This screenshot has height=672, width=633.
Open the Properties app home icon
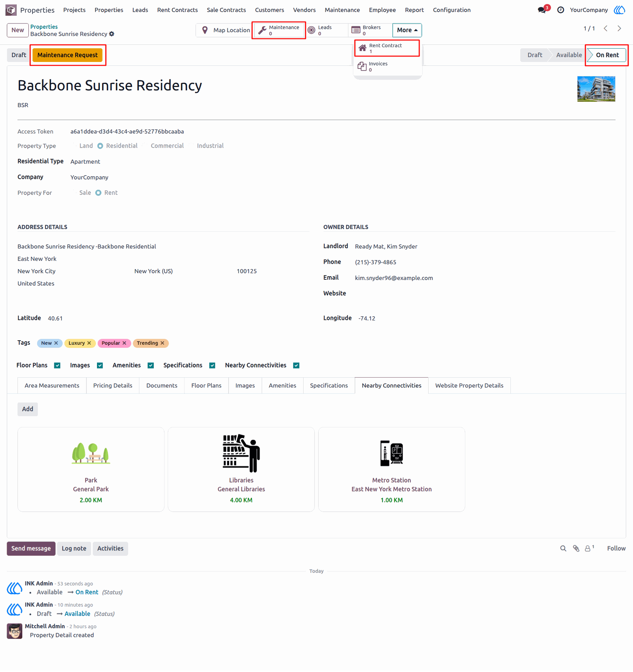pos(11,10)
